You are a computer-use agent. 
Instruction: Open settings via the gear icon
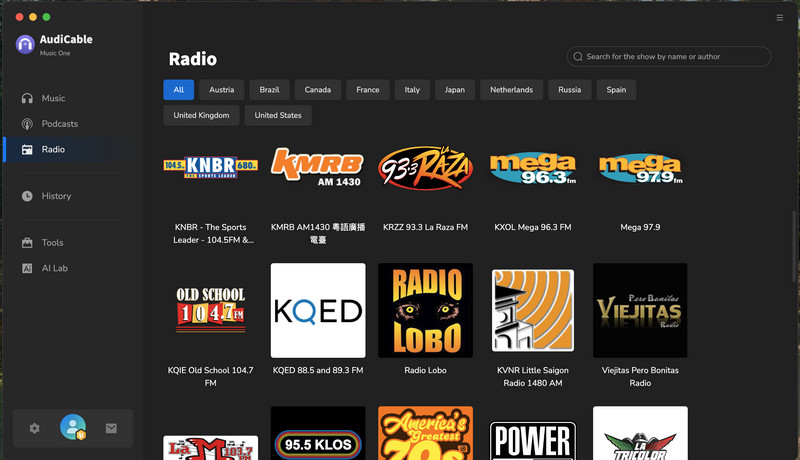pyautogui.click(x=34, y=428)
